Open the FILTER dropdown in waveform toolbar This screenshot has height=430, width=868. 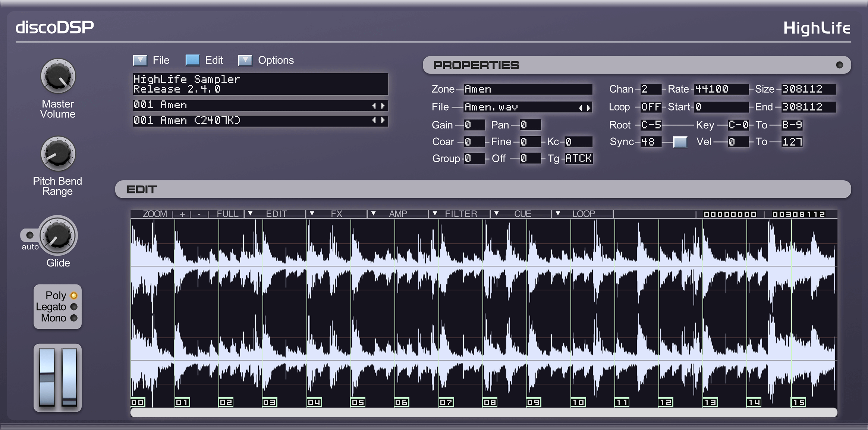460,214
